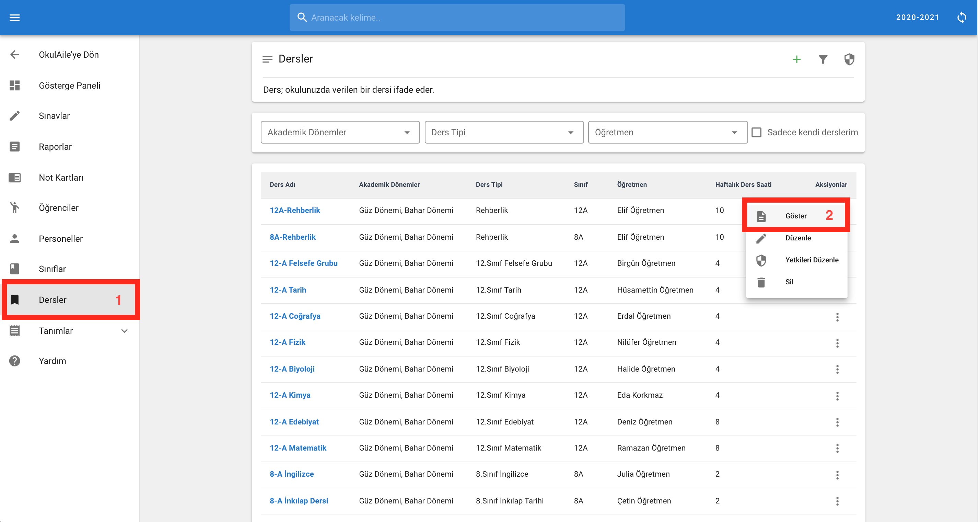This screenshot has width=980, height=522.
Task: Open three-dot actions for 12-A Fizik
Action: click(x=837, y=343)
